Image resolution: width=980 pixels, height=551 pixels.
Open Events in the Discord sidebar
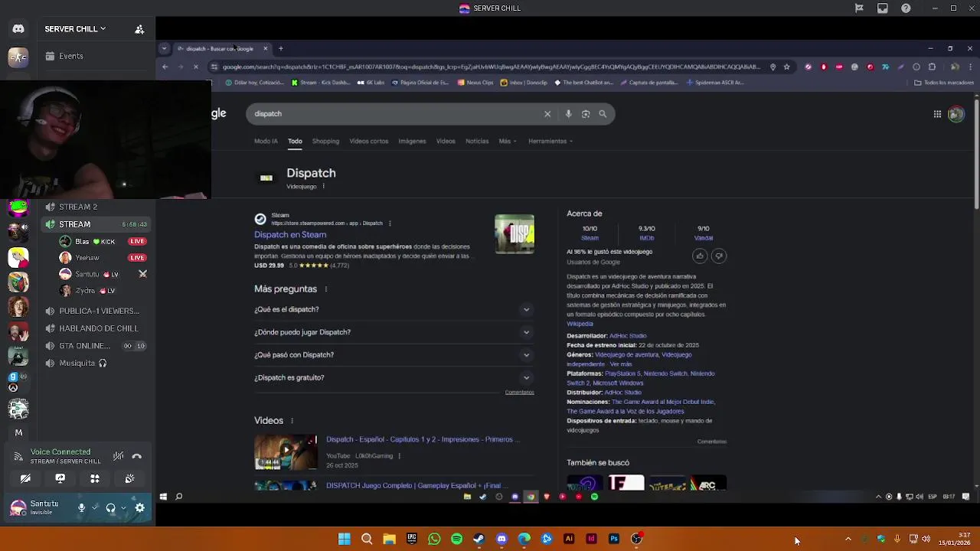tap(71, 56)
